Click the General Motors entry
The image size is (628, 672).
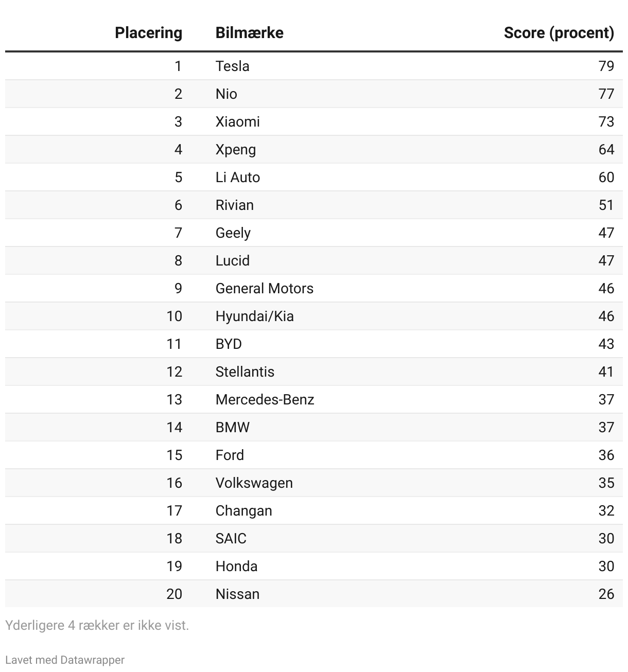pyautogui.click(x=264, y=288)
